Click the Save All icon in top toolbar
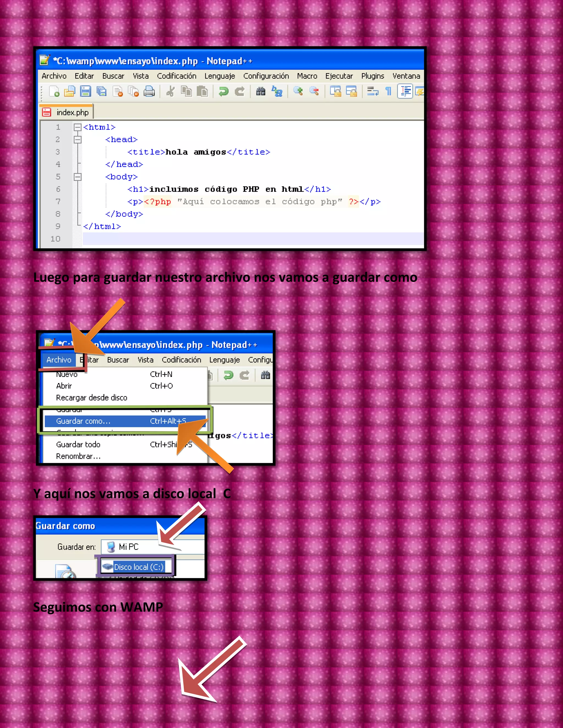563x728 pixels. click(x=101, y=91)
